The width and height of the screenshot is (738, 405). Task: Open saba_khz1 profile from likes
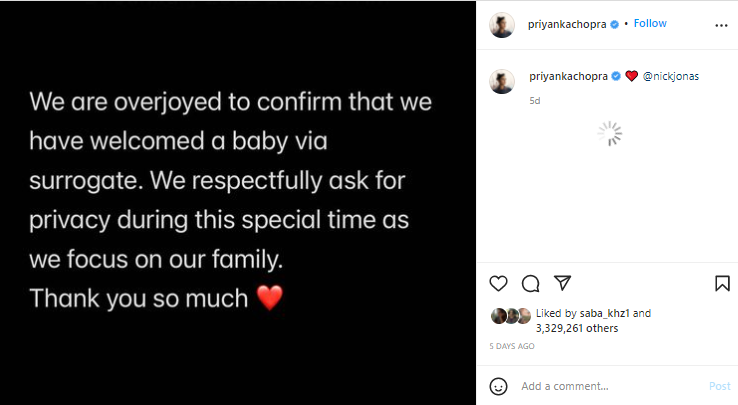[x=605, y=314]
